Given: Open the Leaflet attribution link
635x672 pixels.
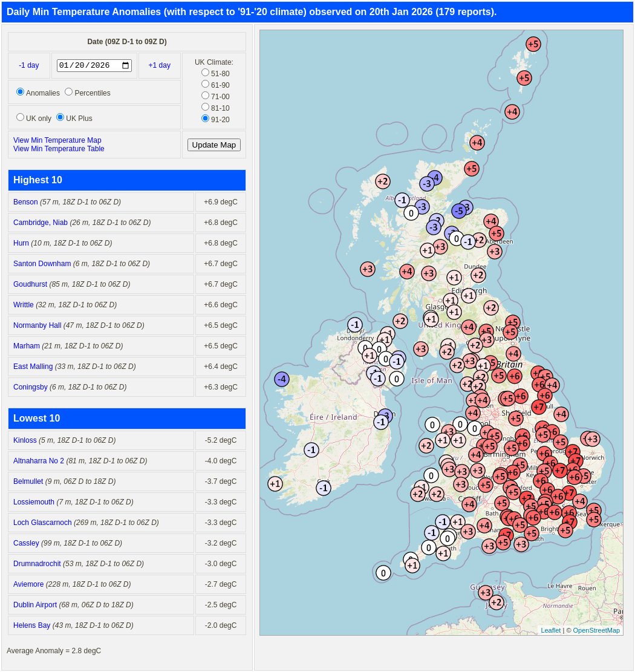Looking at the screenshot, I should pyautogui.click(x=550, y=630).
